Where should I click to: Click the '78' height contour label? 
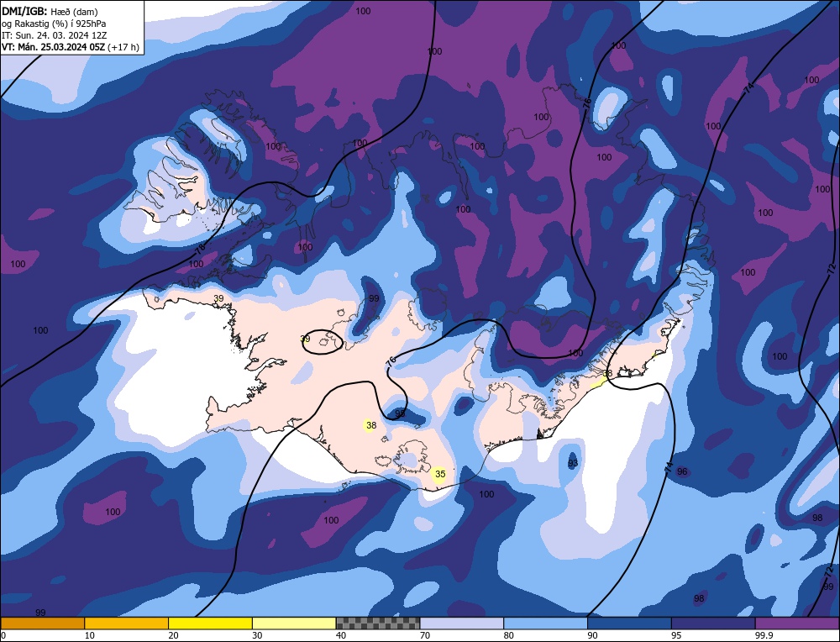(x=200, y=250)
